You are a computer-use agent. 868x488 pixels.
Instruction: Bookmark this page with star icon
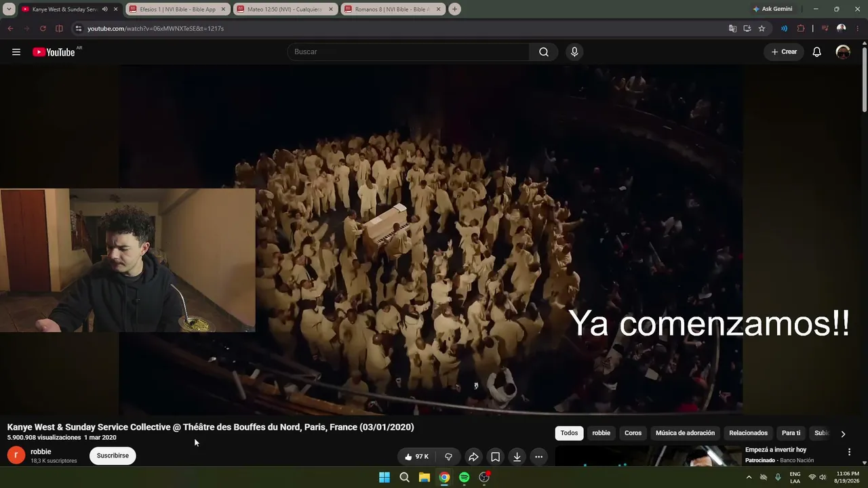(x=762, y=28)
